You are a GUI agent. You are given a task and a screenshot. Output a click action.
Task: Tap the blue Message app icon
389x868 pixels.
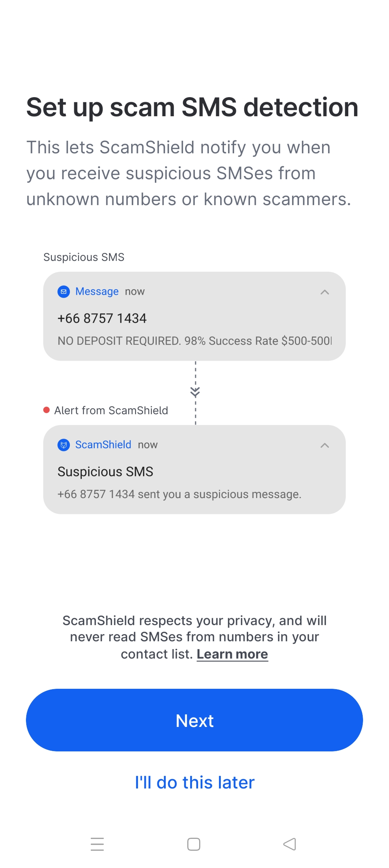click(x=63, y=291)
